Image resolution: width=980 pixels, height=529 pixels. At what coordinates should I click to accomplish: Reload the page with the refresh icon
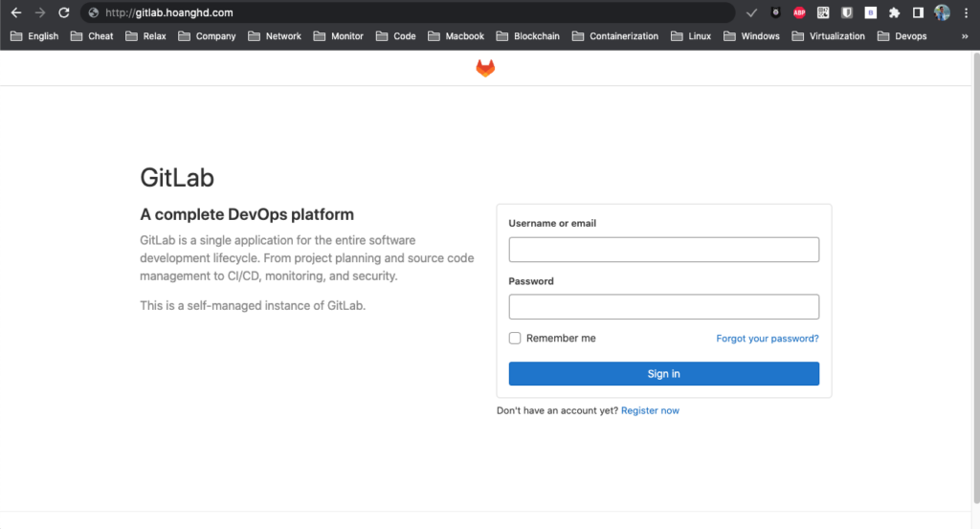coord(64,12)
